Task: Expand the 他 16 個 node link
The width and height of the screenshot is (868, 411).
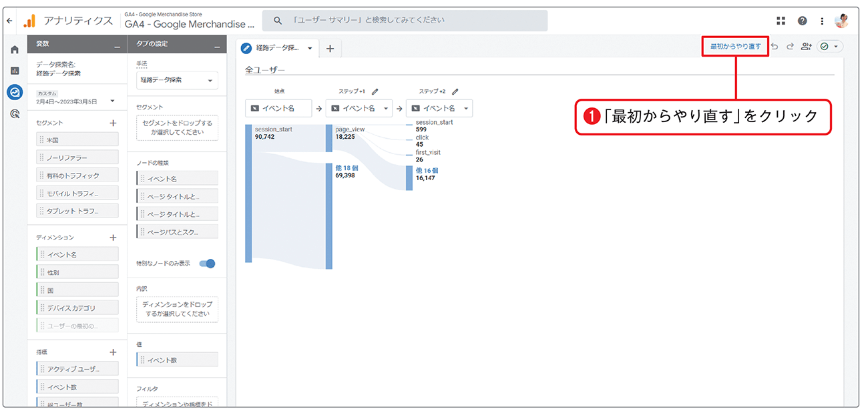Action: [x=427, y=171]
